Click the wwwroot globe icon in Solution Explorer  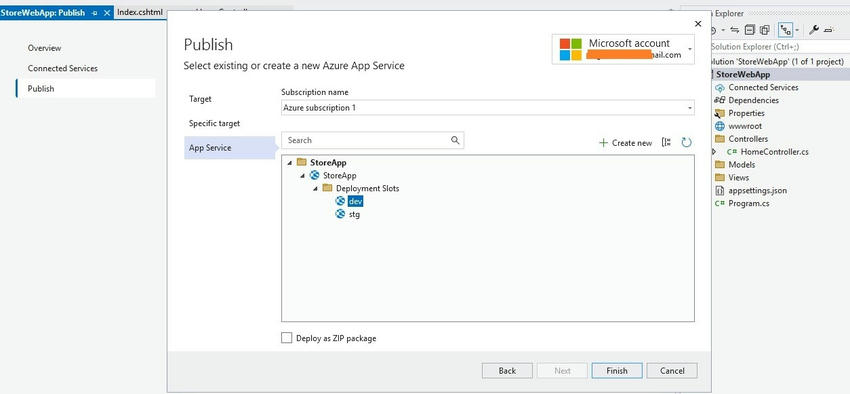tap(720, 126)
